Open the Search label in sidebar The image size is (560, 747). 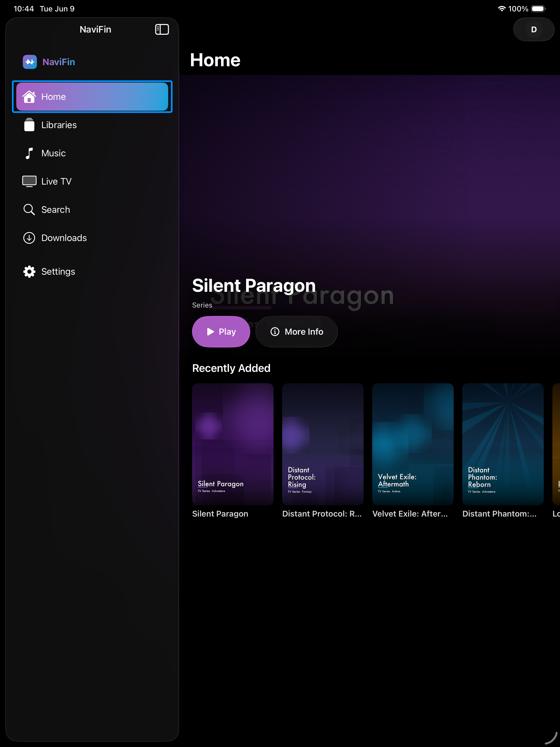tap(56, 210)
